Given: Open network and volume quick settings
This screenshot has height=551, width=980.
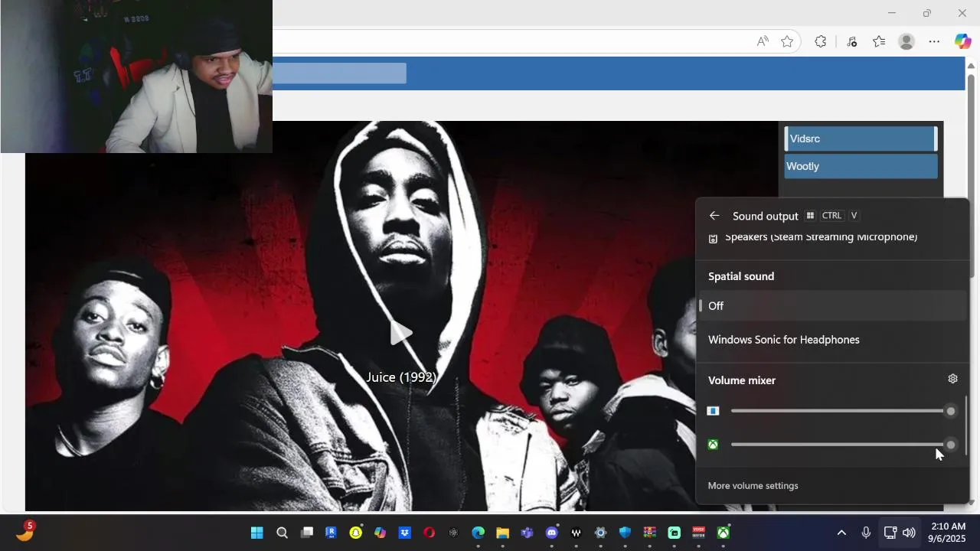Looking at the screenshot, I should coord(899,533).
